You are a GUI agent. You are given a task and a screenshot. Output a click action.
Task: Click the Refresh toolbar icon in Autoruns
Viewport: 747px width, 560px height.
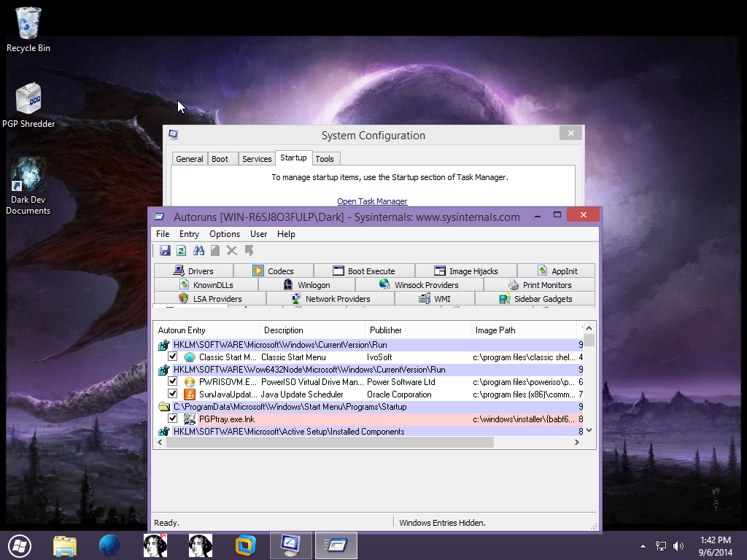pyautogui.click(x=181, y=251)
